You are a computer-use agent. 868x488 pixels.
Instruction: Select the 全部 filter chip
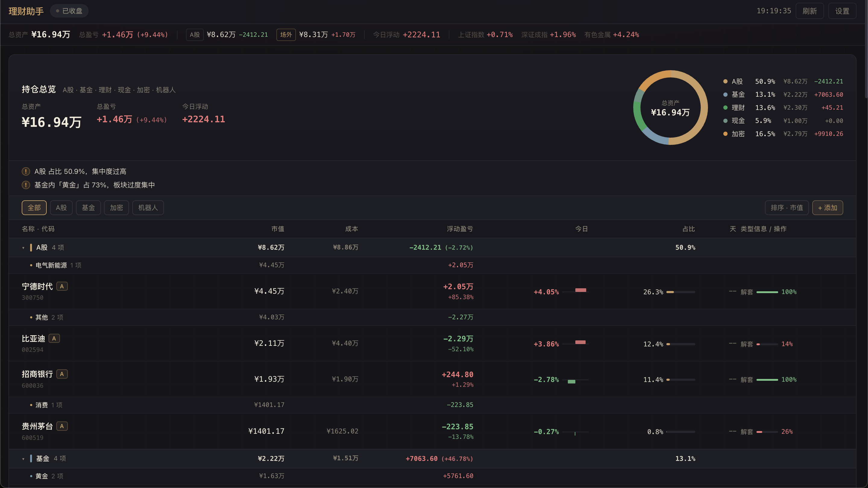click(34, 208)
